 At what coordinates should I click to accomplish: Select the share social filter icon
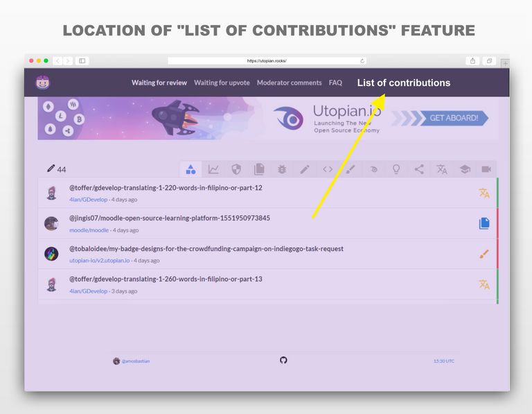click(419, 169)
